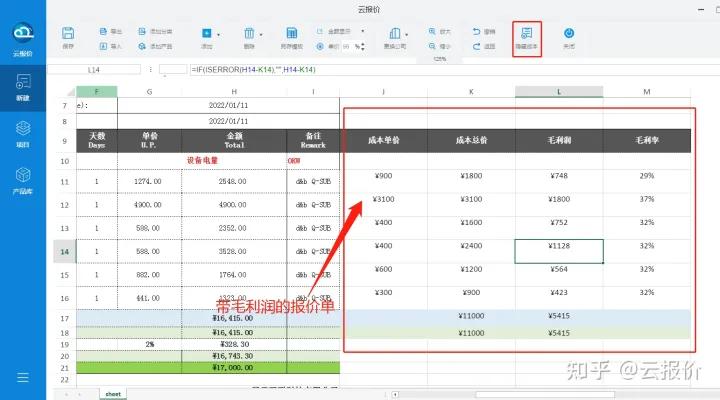Click the horizontal scrollbar at the bottom
Viewport: 720px width, 400px height.
pyautogui.click(x=545, y=394)
